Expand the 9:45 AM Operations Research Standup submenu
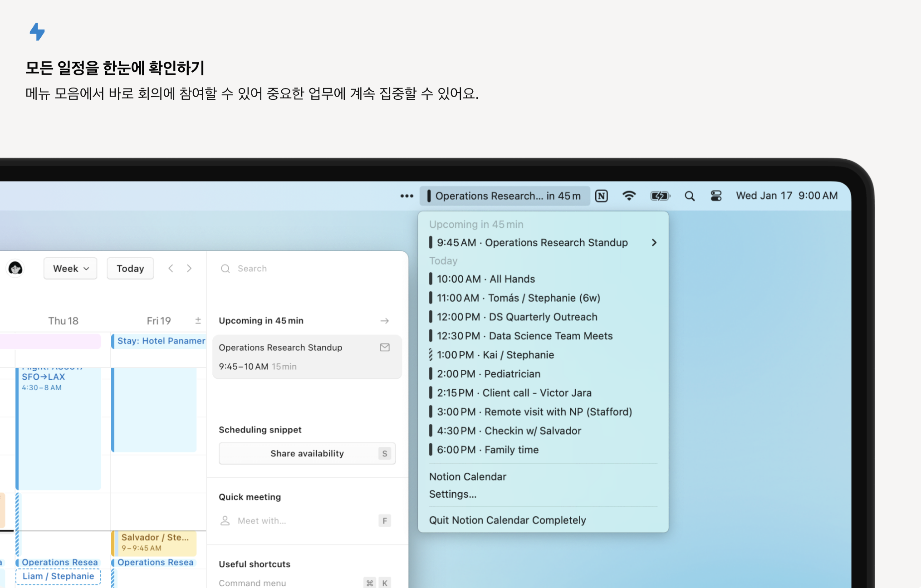 click(654, 243)
